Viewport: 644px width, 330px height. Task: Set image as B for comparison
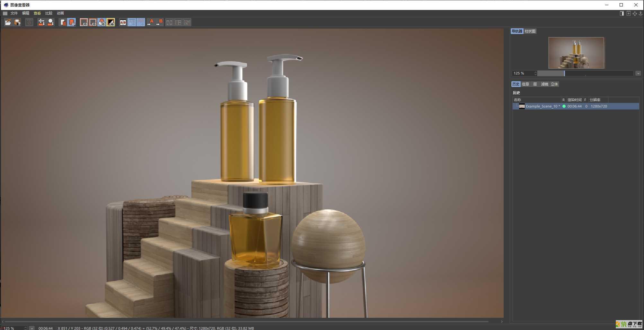tap(159, 22)
